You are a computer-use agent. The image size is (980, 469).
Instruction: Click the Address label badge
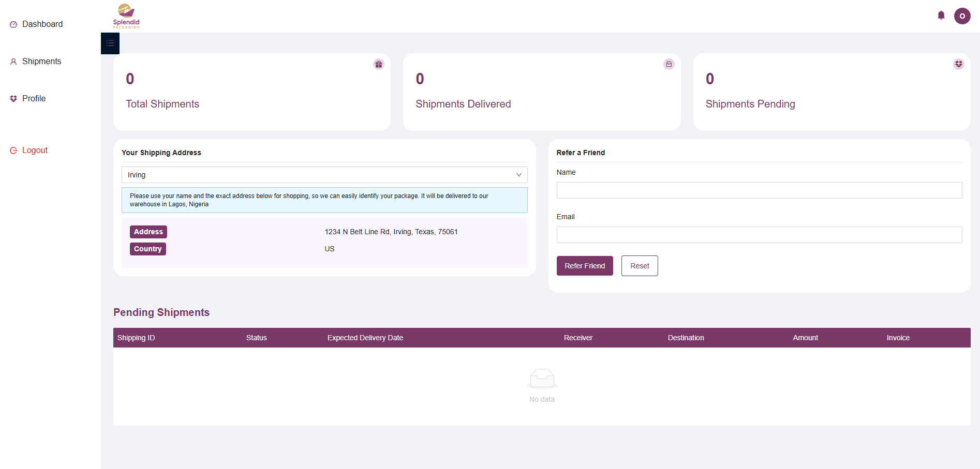149,232
